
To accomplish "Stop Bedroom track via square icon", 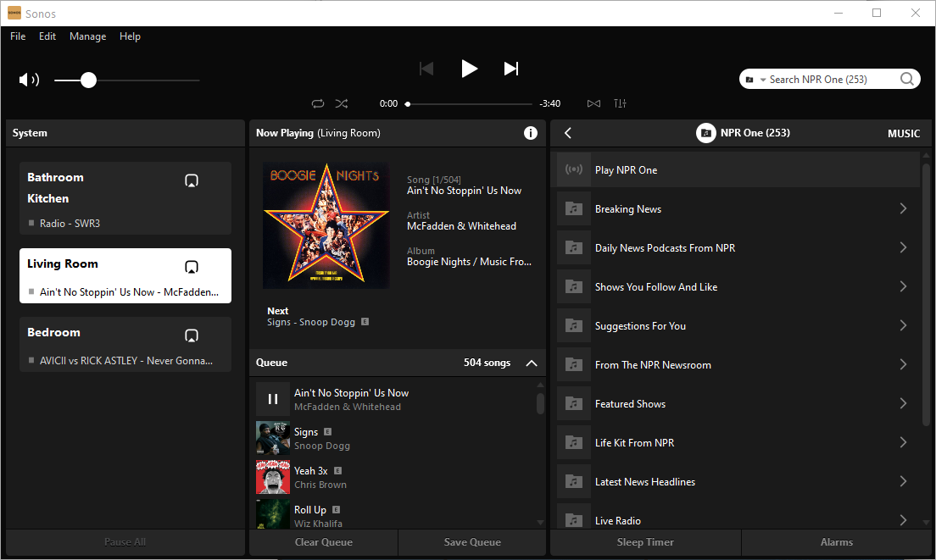I will tap(31, 360).
